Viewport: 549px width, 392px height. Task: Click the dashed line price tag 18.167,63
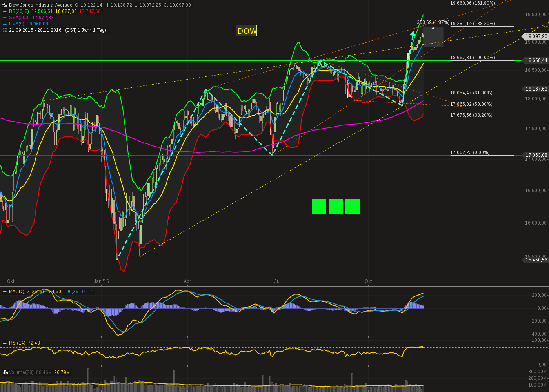[536, 89]
